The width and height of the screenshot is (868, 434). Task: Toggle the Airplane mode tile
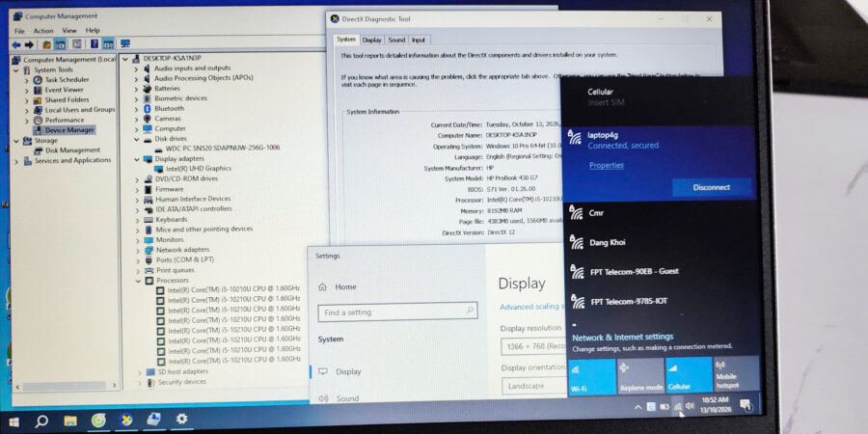(640, 375)
